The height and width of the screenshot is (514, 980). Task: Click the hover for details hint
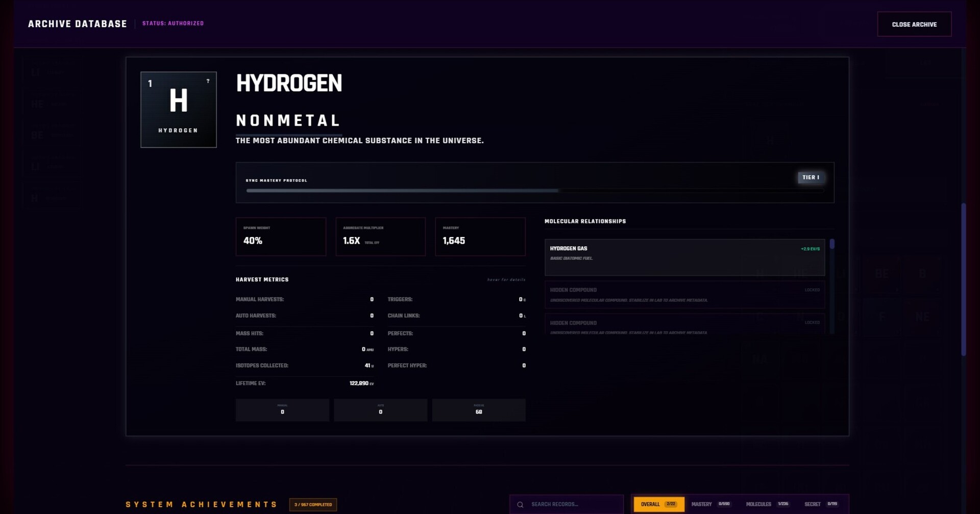coord(506,279)
